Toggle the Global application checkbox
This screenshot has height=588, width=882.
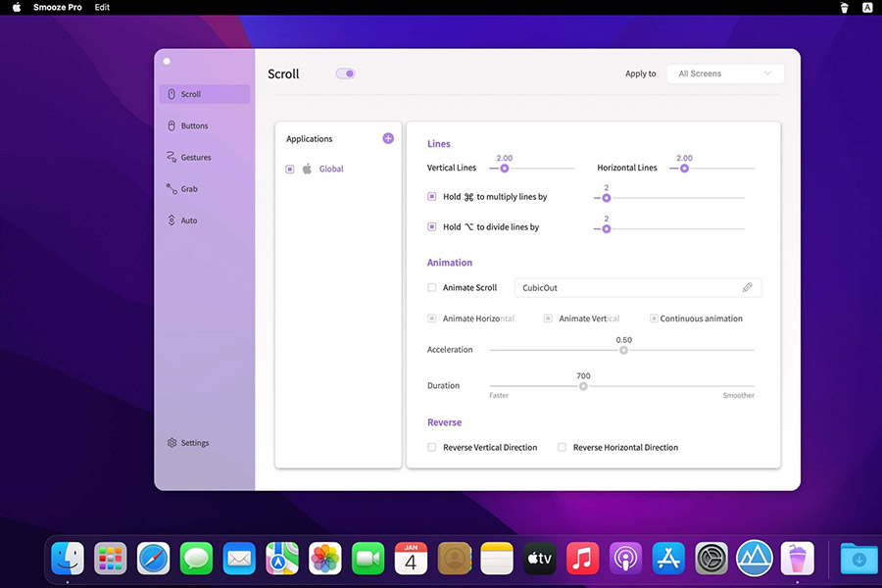(x=290, y=169)
